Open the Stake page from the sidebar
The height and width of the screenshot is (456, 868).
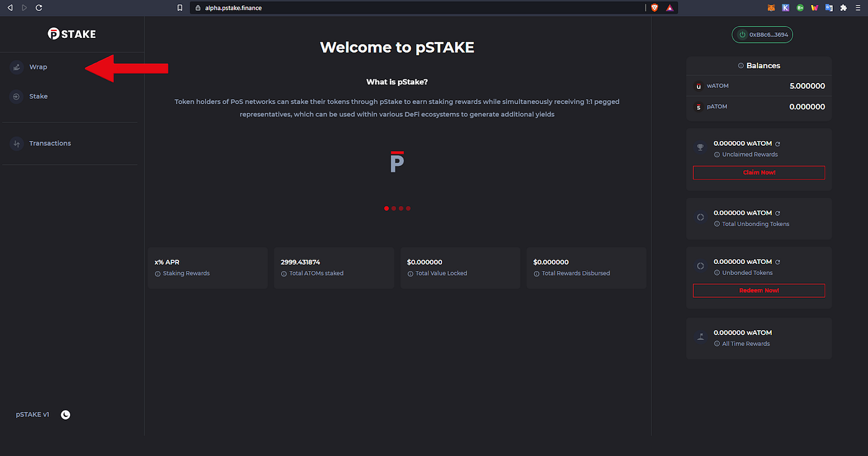coord(38,96)
